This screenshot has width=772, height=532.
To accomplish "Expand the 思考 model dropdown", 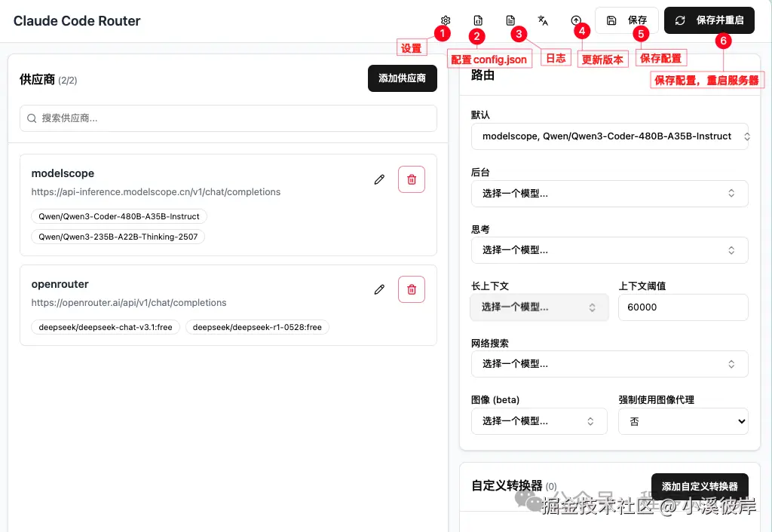I will pos(609,249).
